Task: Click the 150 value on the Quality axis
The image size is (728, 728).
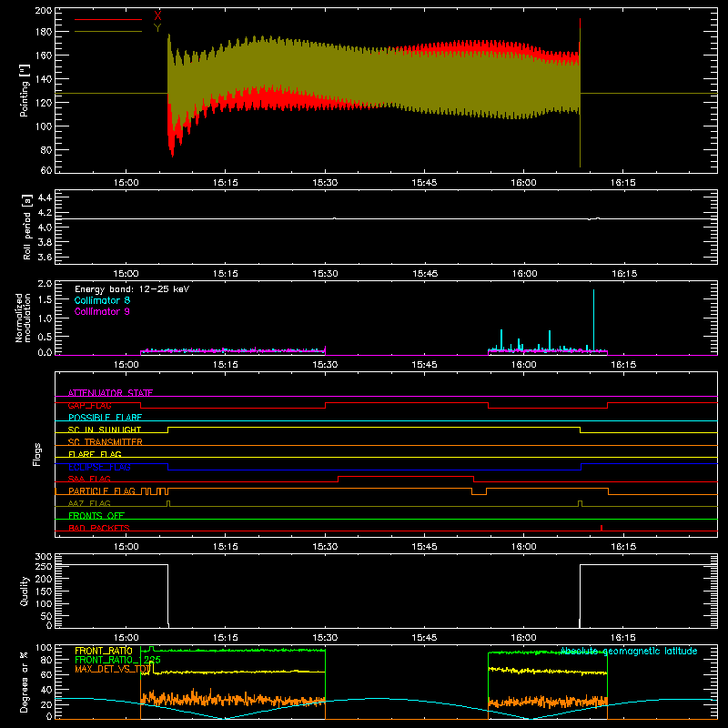Action: click(44, 591)
